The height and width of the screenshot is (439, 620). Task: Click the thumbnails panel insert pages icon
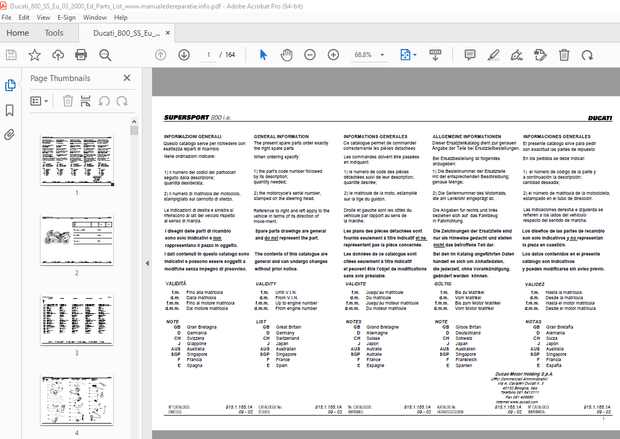point(85,101)
